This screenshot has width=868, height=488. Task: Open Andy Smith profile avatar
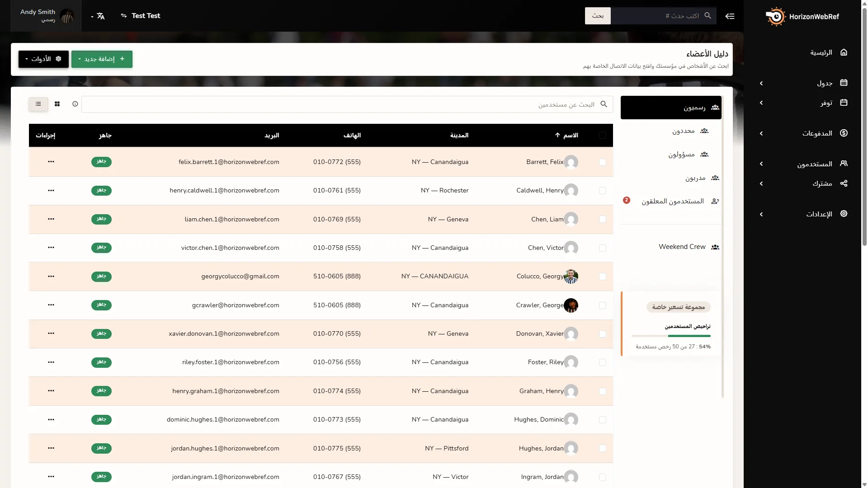click(67, 16)
